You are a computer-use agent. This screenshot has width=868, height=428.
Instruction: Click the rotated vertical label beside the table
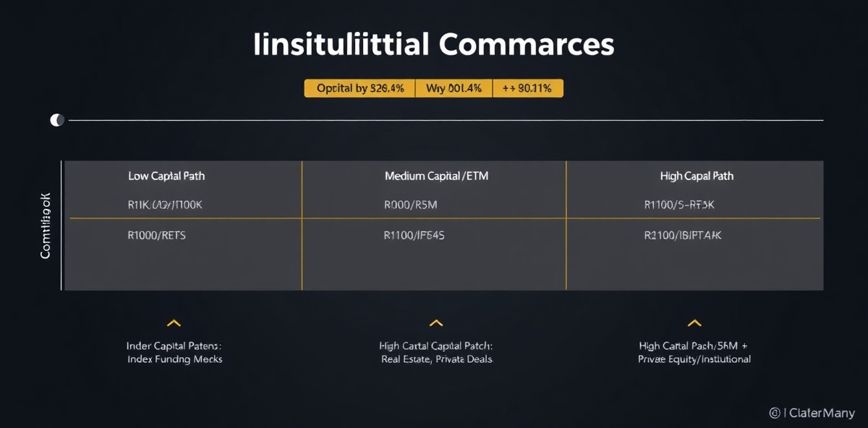click(46, 225)
